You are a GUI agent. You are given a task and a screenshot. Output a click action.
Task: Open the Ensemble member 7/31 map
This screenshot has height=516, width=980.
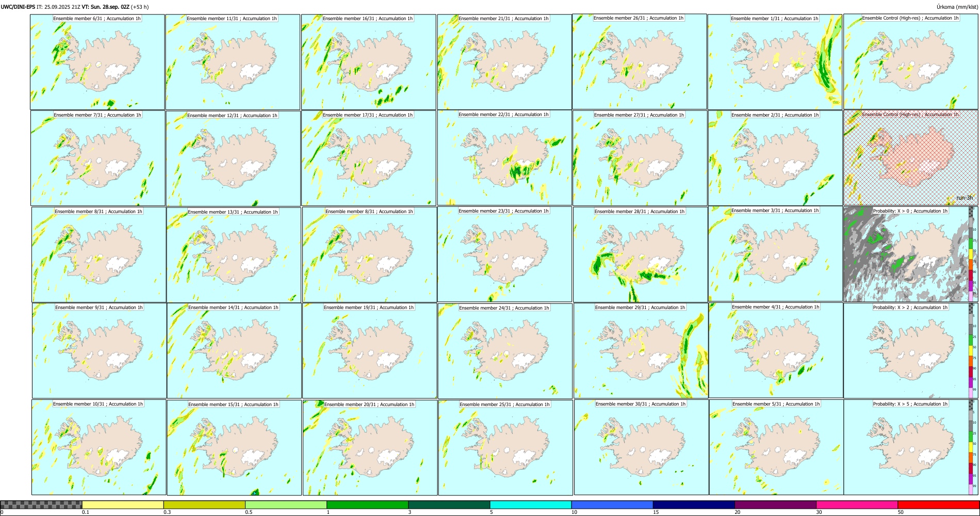tap(98, 158)
